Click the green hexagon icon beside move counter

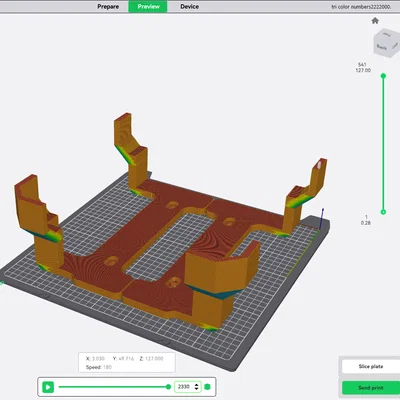(208, 387)
